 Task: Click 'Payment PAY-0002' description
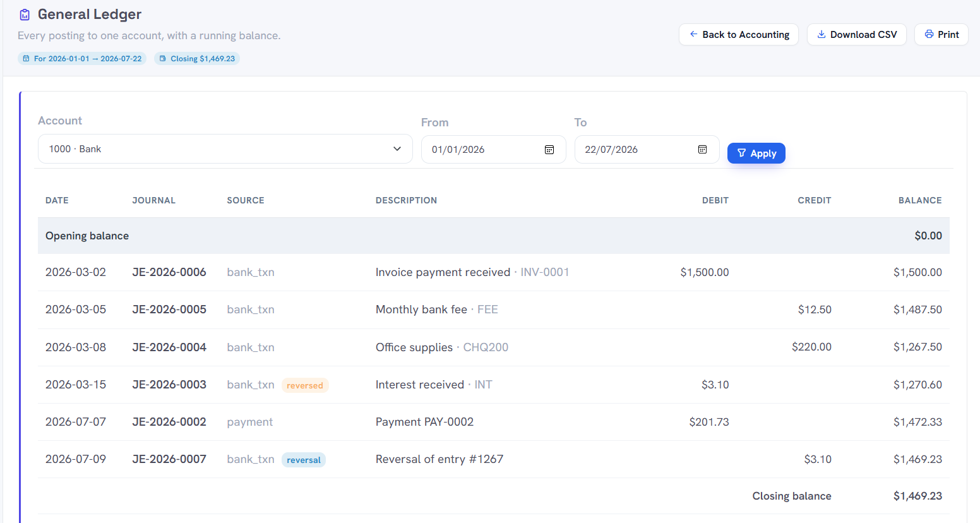424,422
